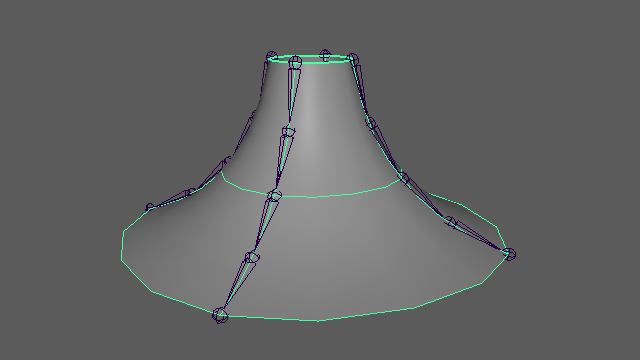Image resolution: width=640 pixels, height=360 pixels.
Task: Select the fourth joint of the front chain above the hem
Action: coord(252,257)
